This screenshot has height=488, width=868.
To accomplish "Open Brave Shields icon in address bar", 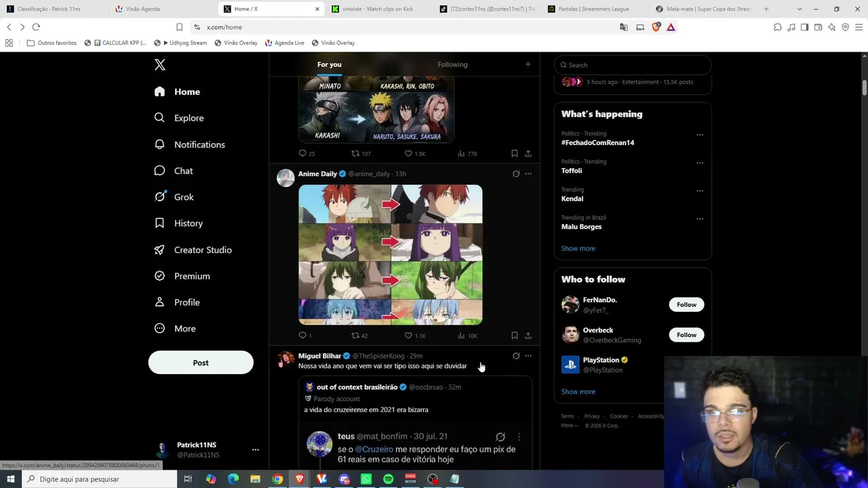I will point(656,27).
